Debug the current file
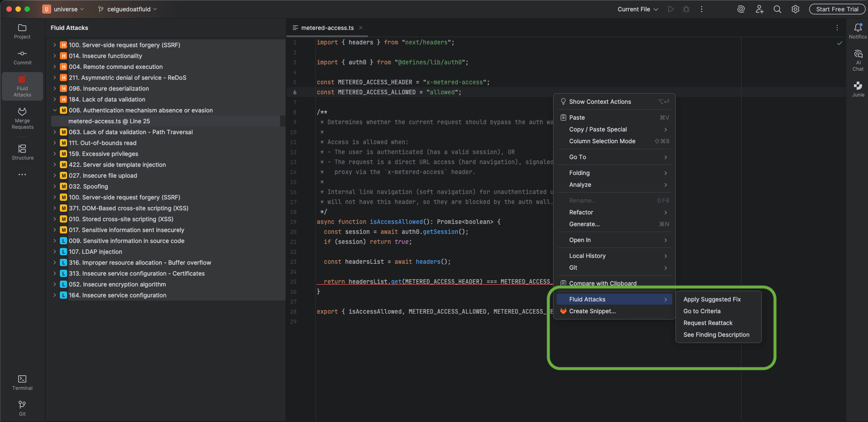Viewport: 868px width, 422px height. click(x=686, y=9)
